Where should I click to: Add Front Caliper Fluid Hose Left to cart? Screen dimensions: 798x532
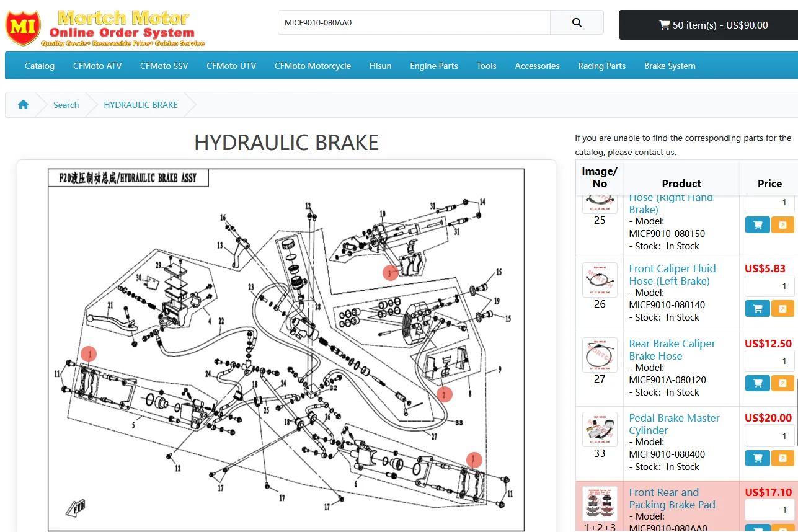point(757,308)
